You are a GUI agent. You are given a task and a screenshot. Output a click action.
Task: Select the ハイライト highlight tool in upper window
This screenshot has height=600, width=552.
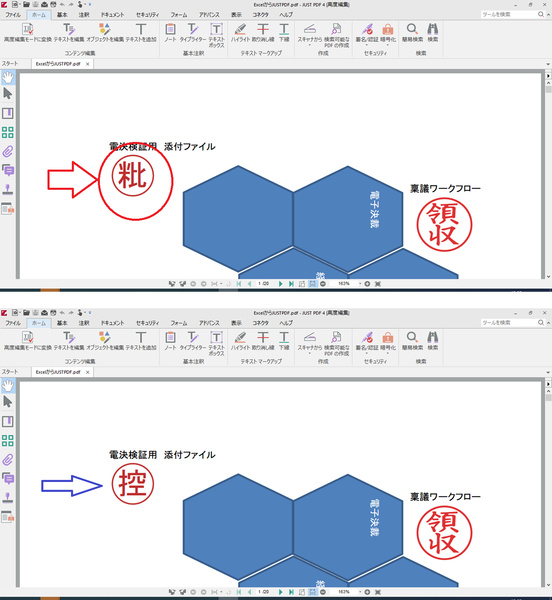240,33
